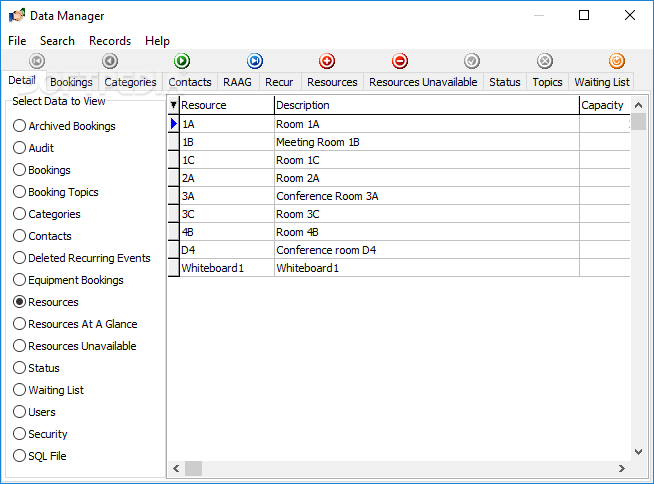Click the row selector for resource 3A
This screenshot has height=484, width=654.
(x=174, y=196)
